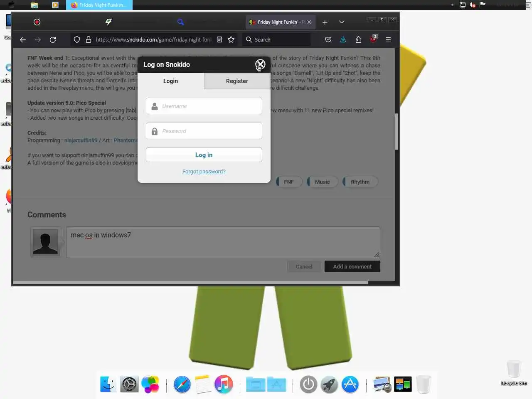Save to Pocket icon in toolbar
The height and width of the screenshot is (399, 532).
(328, 39)
